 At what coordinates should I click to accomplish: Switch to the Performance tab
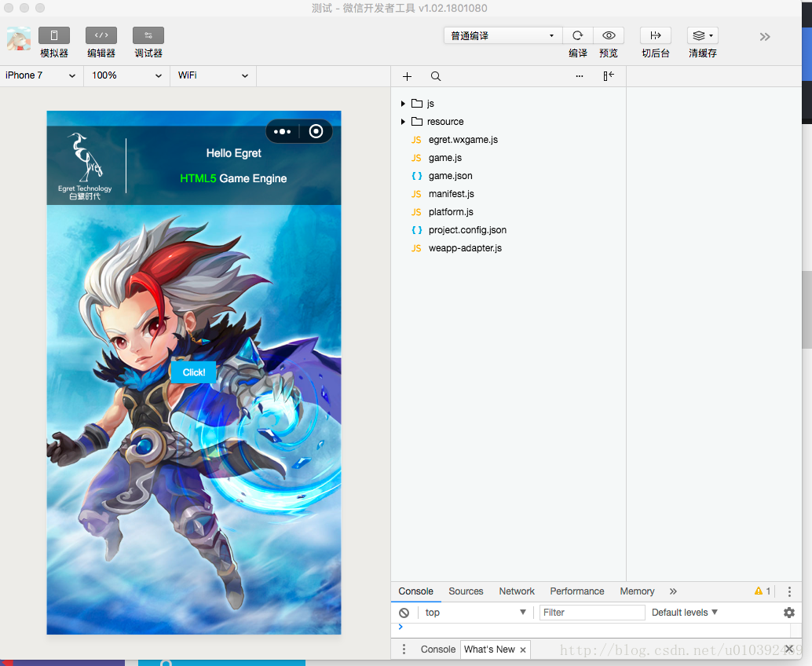577,591
